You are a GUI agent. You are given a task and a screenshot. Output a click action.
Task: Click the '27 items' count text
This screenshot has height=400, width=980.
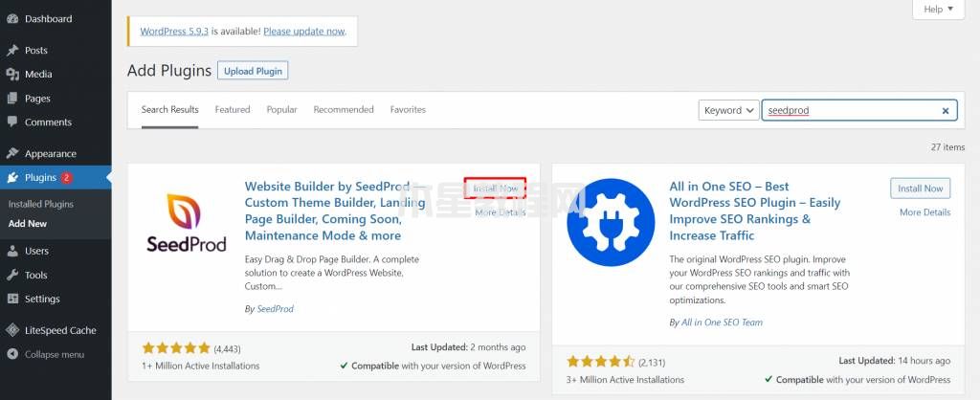pos(947,147)
